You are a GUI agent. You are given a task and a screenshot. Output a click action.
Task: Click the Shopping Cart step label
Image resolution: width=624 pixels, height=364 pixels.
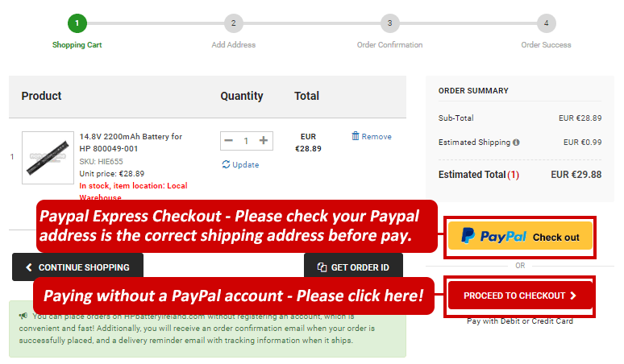[x=77, y=45]
